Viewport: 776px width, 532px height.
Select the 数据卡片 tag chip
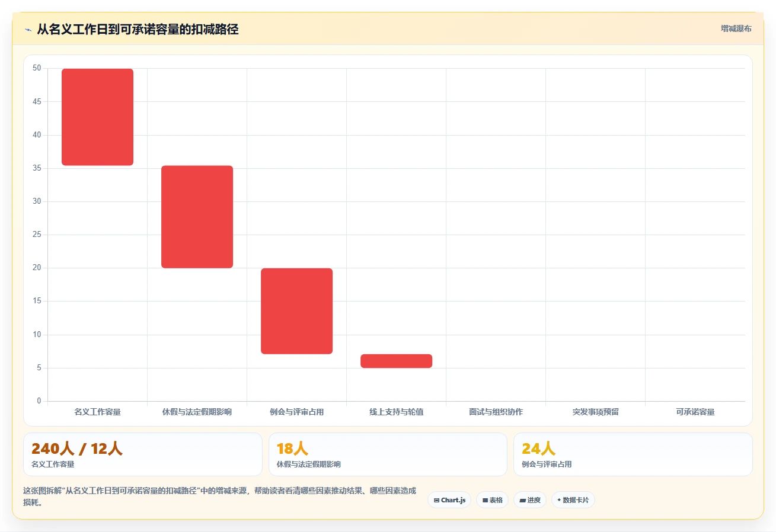point(573,500)
